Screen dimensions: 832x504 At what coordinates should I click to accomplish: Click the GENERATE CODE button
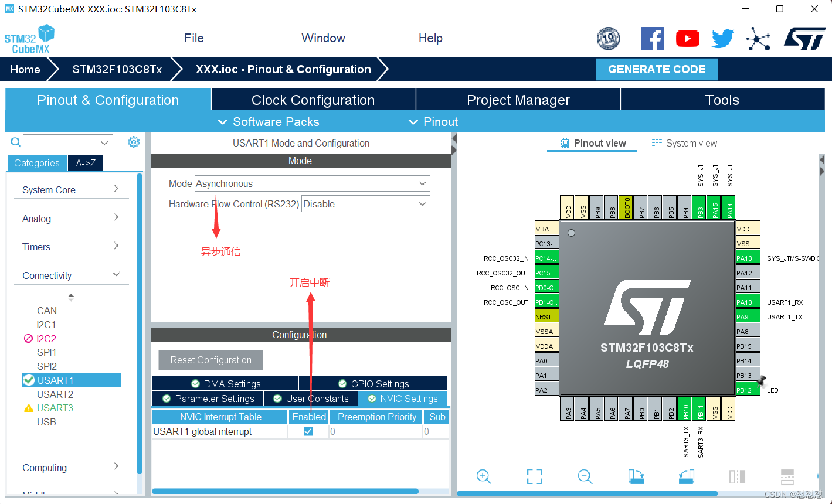657,69
